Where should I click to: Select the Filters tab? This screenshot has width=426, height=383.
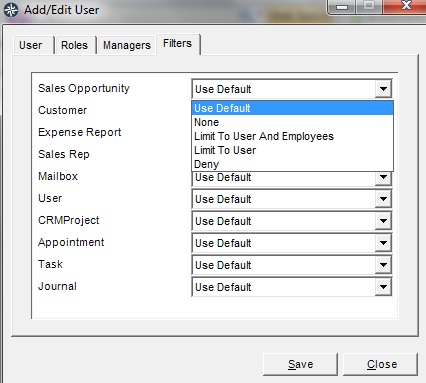[x=178, y=44]
